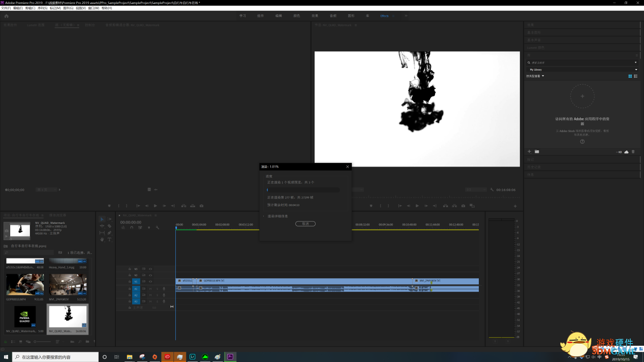
Task: Click the Libraries help question mark
Action: coord(582,142)
